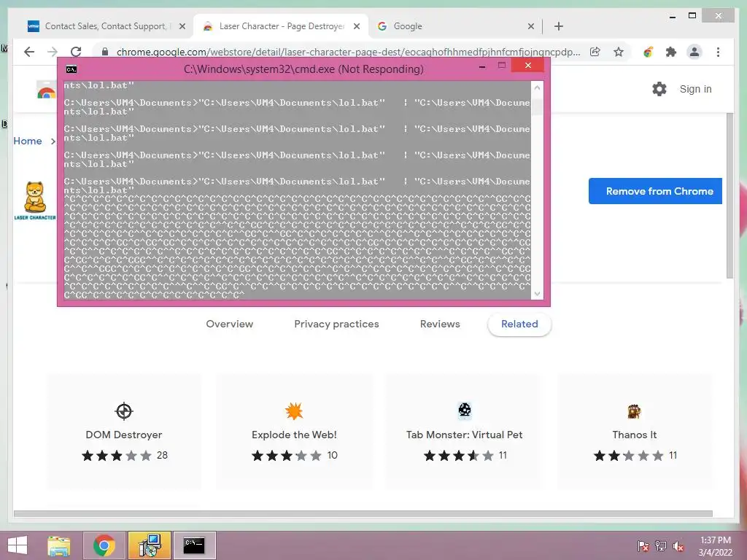Go back with the Chrome back arrow

(29, 52)
